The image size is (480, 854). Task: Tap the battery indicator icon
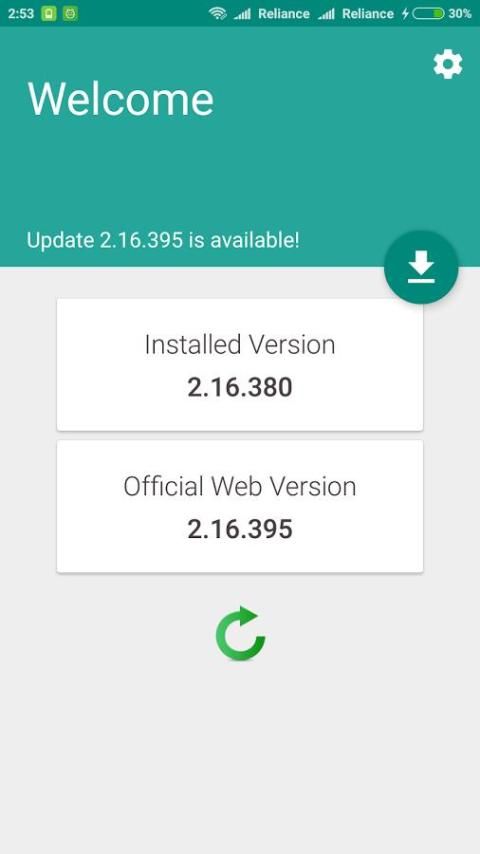coord(428,14)
